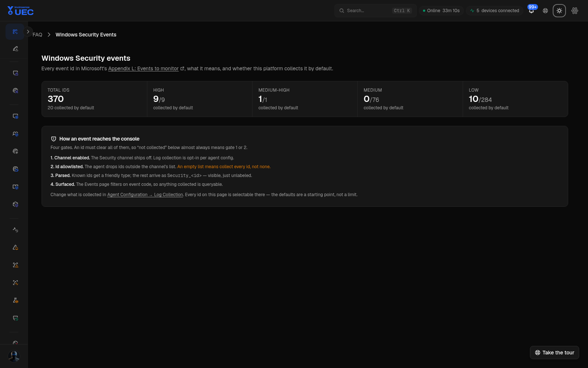Click the orange 'empty list means collect every id' text
This screenshot has width=588, height=368.
[x=224, y=167]
